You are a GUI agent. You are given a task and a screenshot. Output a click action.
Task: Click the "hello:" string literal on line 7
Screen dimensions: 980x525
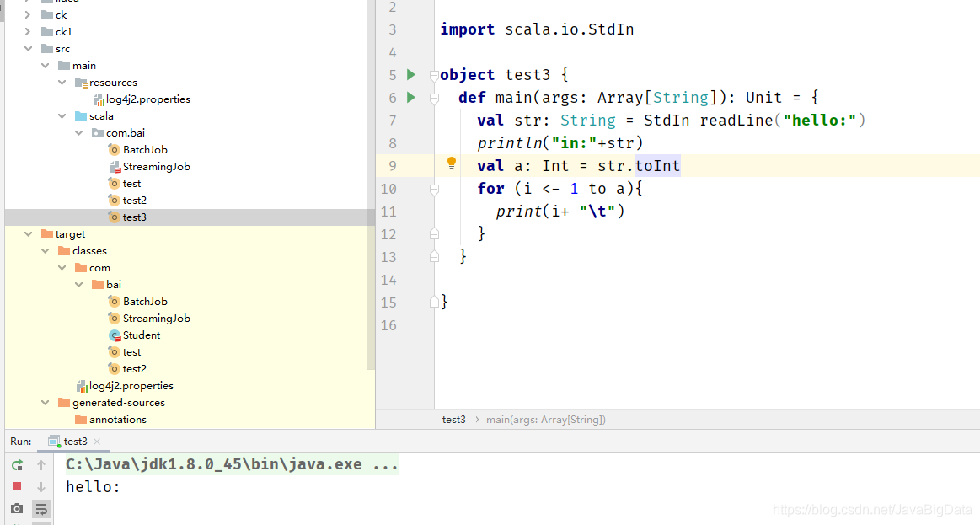(x=819, y=121)
